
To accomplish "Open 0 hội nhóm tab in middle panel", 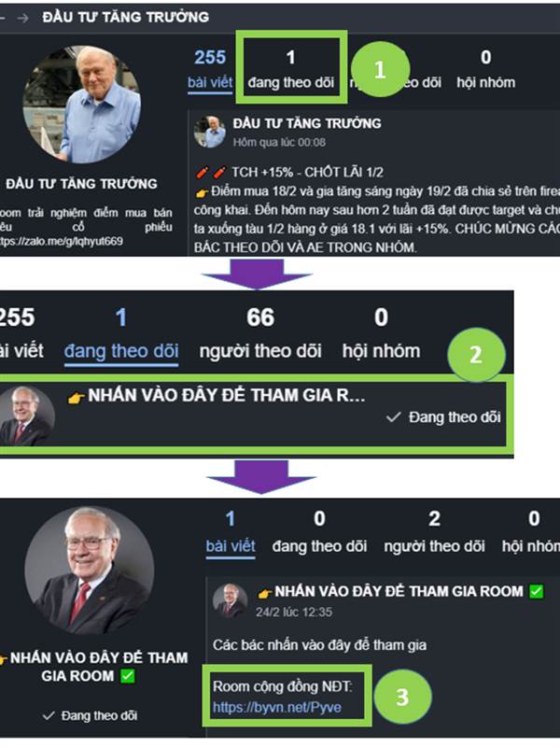I will [381, 334].
